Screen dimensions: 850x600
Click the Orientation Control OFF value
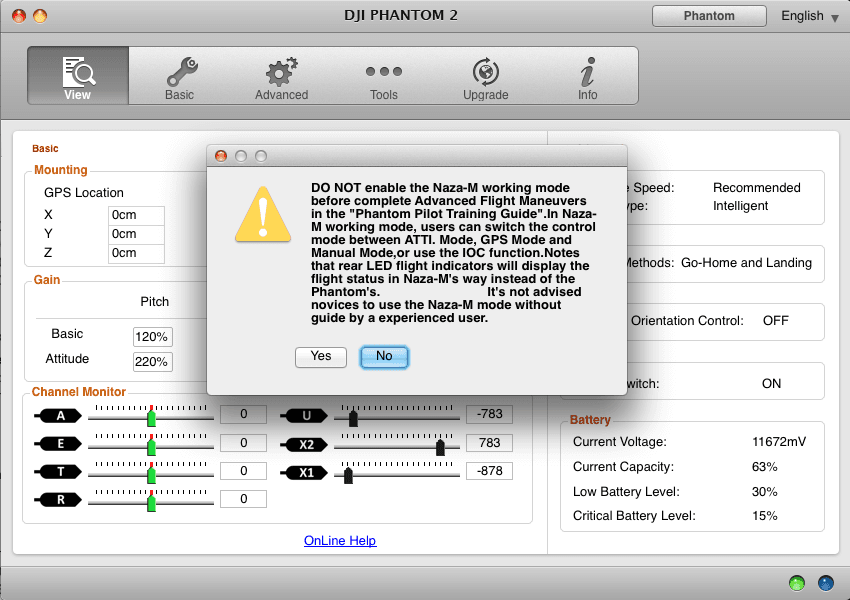(776, 321)
